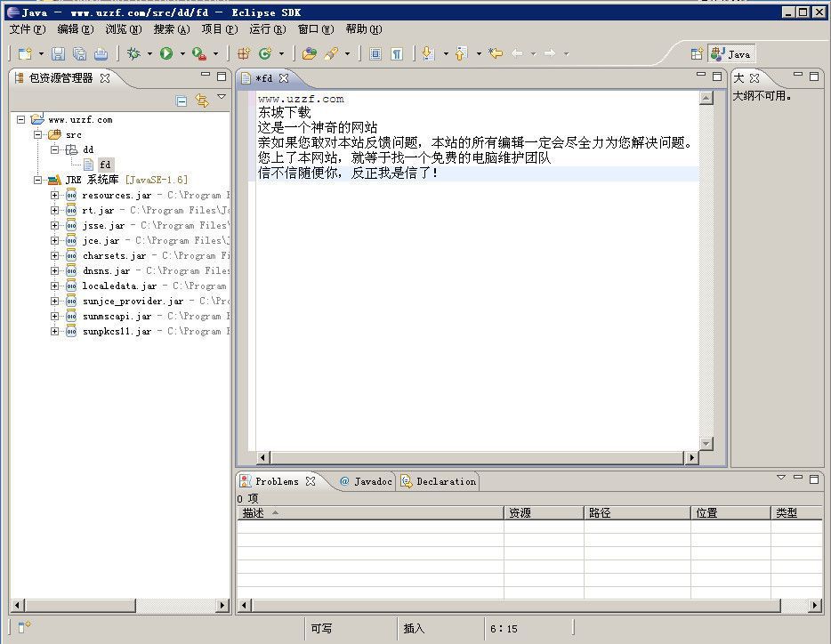The width and height of the screenshot is (831, 644).
Task: Open the package explorer view menu triangle
Action: coord(222,97)
